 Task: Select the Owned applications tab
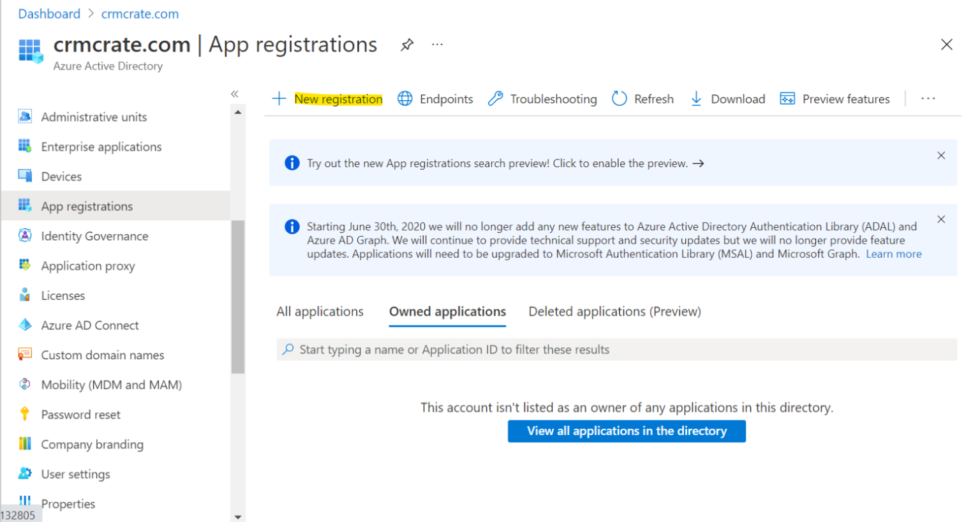(447, 311)
